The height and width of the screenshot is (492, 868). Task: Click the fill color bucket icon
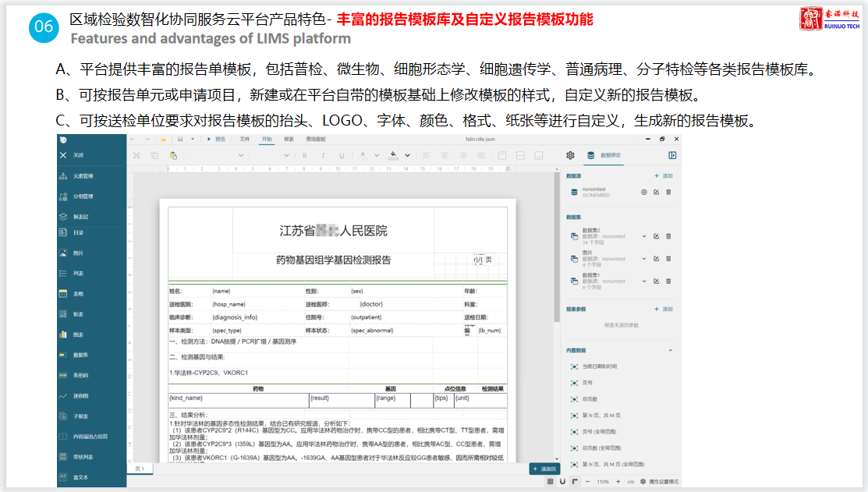tap(395, 155)
